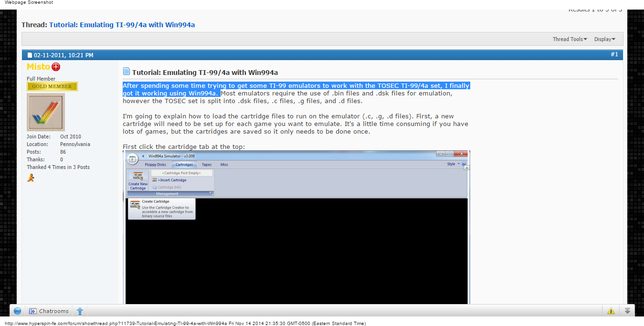Expand the Management group launcher arrow
This screenshot has height=326, width=644.
pos(211,194)
